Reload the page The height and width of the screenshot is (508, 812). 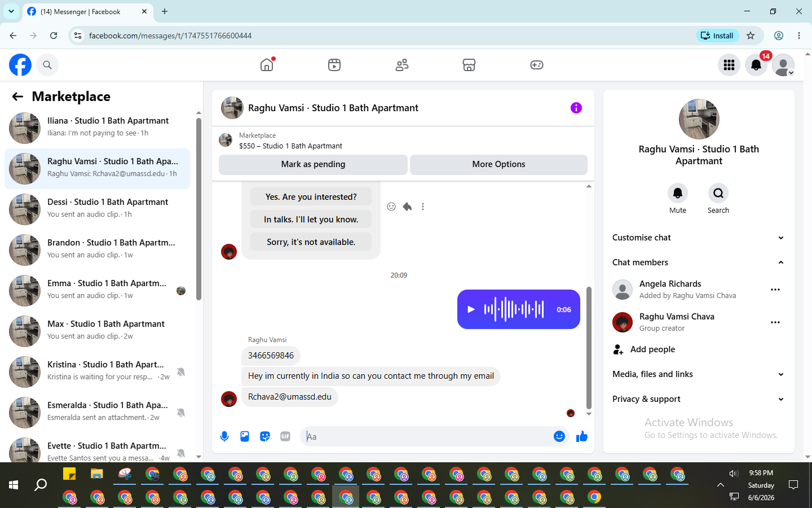[54, 36]
